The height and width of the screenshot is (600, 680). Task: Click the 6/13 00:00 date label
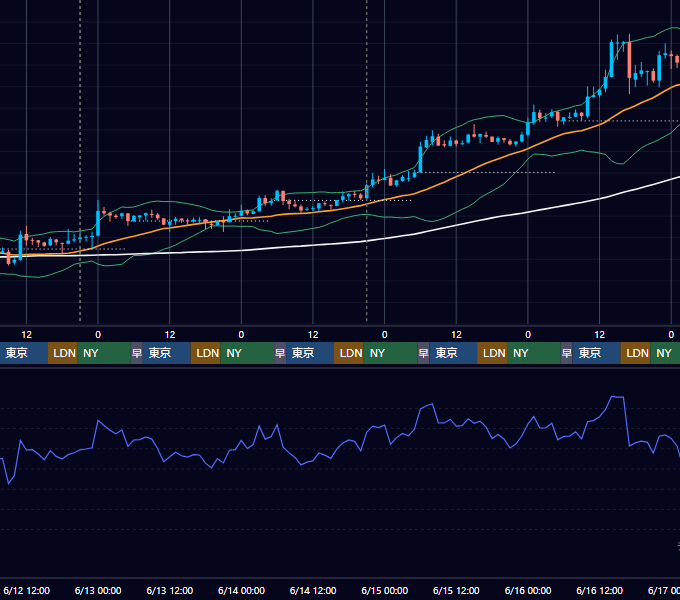click(98, 590)
